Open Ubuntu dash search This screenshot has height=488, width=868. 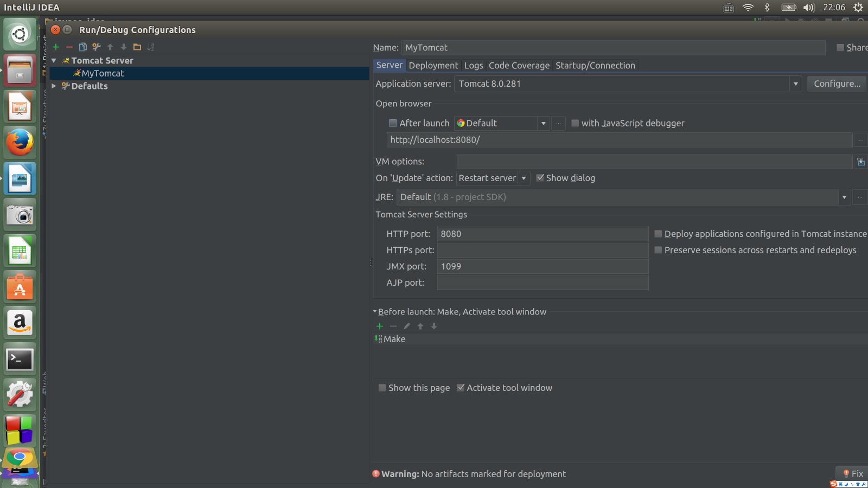point(20,34)
